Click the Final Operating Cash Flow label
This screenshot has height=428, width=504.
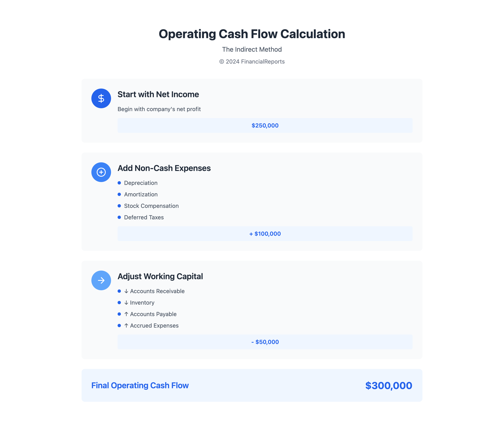pyautogui.click(x=140, y=385)
